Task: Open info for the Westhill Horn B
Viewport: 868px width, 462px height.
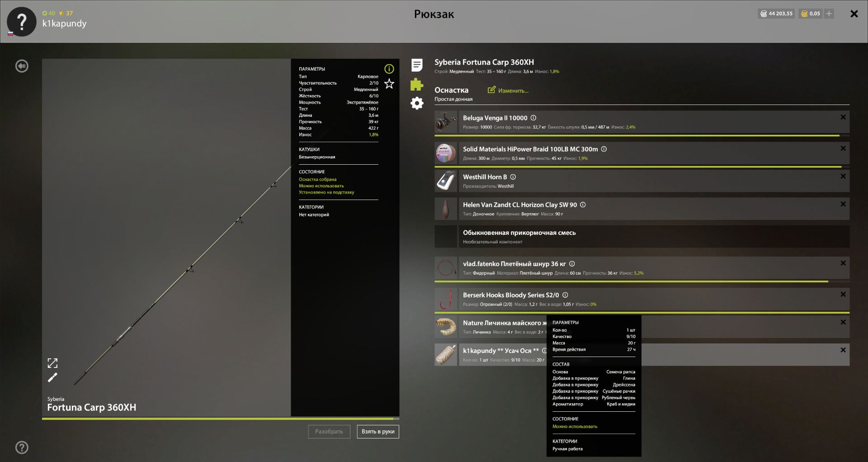Action: [x=513, y=177]
